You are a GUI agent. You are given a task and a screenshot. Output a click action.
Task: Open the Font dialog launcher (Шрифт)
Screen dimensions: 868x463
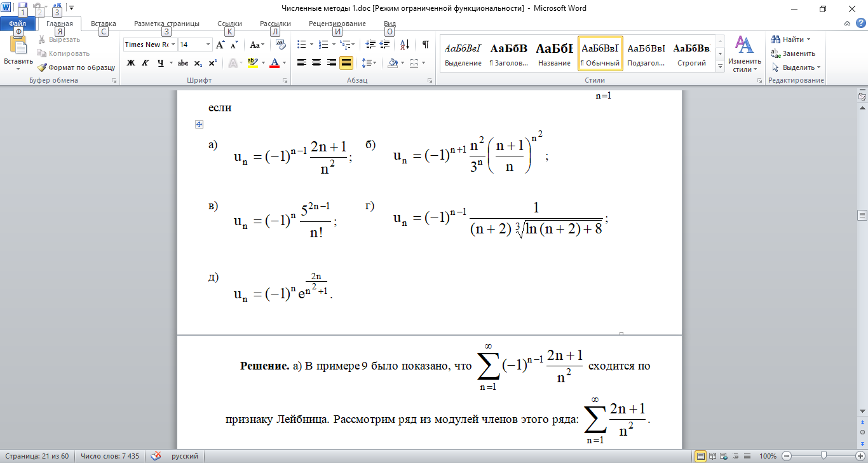click(x=285, y=81)
